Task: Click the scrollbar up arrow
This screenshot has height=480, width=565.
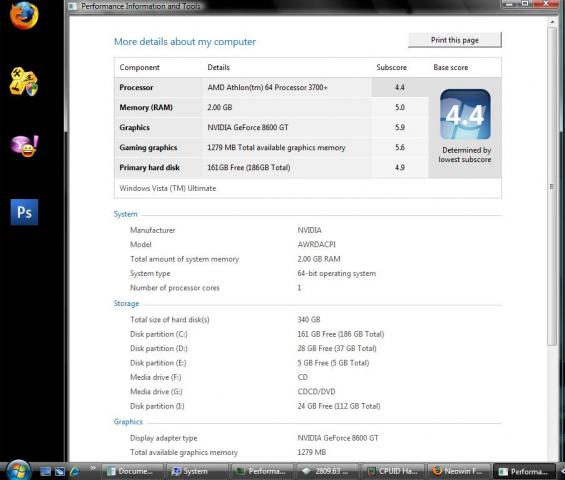Action: pos(552,22)
